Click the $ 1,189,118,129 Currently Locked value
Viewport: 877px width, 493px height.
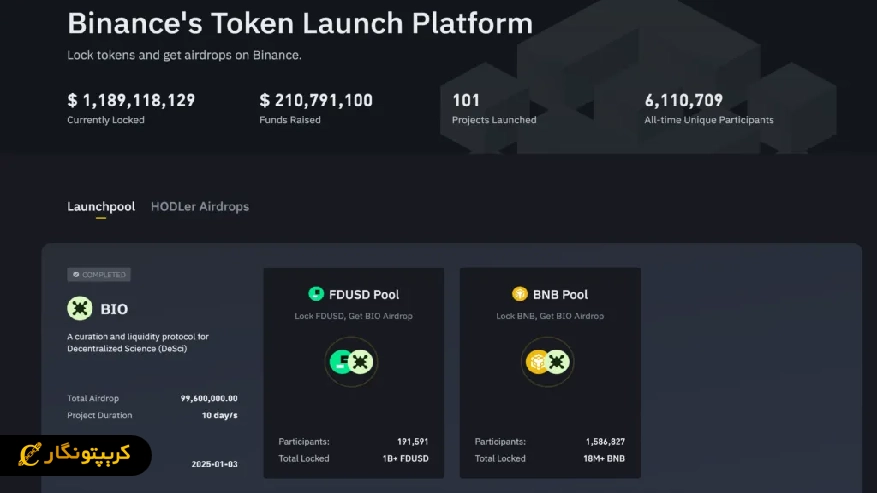pos(131,100)
